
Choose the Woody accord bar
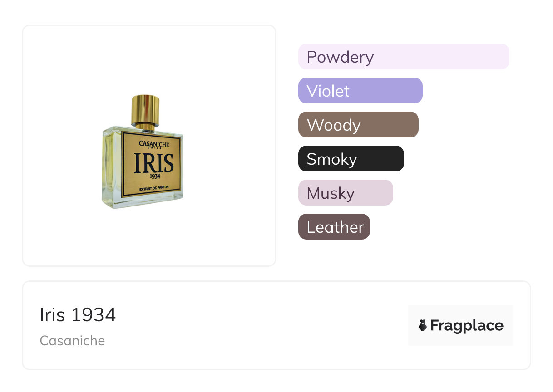[358, 125]
